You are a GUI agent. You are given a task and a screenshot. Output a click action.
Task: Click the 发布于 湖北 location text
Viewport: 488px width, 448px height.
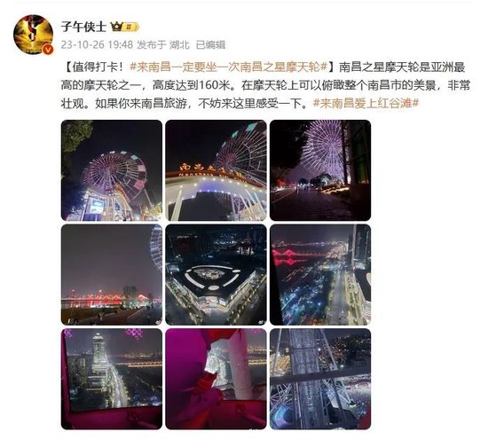click(163, 44)
